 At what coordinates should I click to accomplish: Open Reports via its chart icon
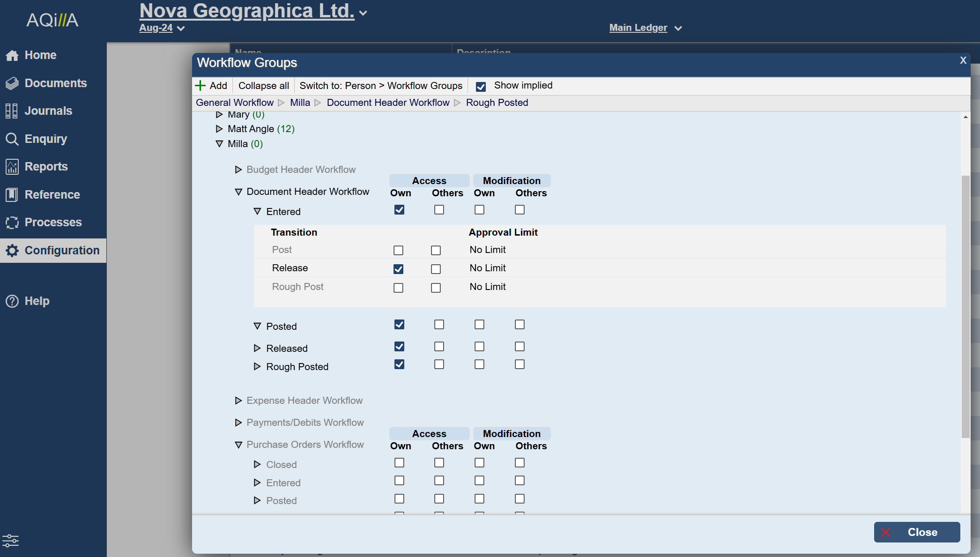(x=12, y=167)
